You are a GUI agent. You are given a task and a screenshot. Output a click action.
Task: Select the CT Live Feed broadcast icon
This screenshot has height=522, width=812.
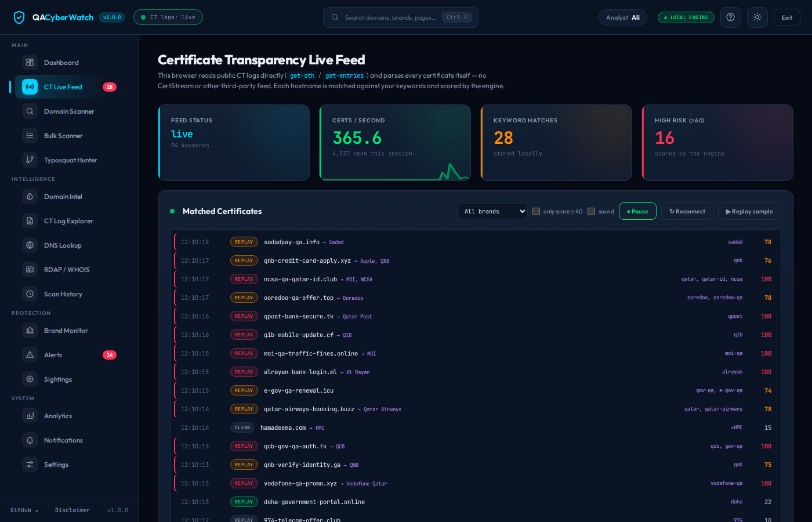coord(30,87)
